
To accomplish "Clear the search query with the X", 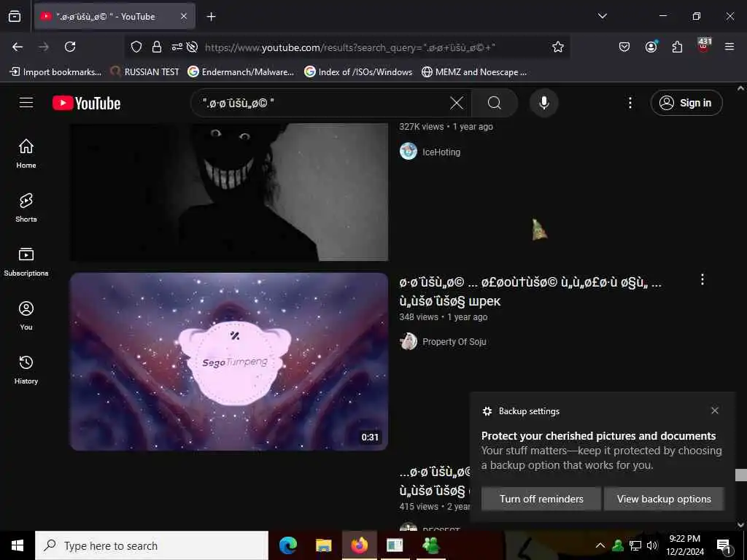I will tap(457, 103).
